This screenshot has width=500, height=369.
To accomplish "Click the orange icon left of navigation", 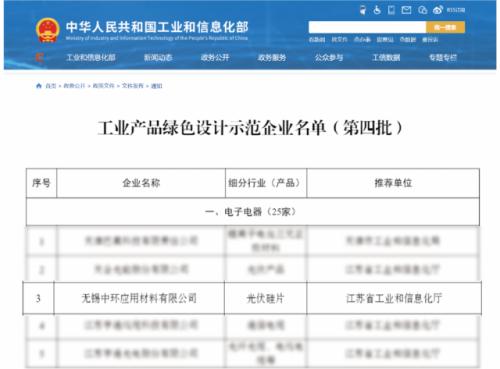I will coord(39,57).
